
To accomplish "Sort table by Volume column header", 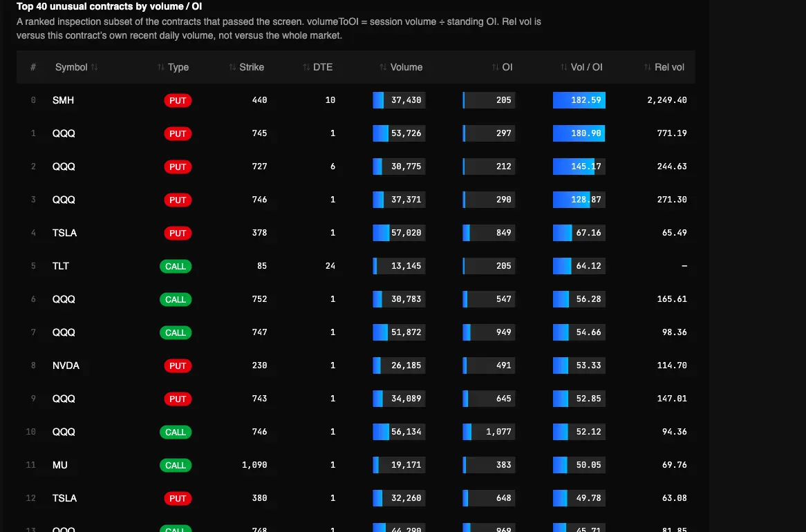I will 401,67.
